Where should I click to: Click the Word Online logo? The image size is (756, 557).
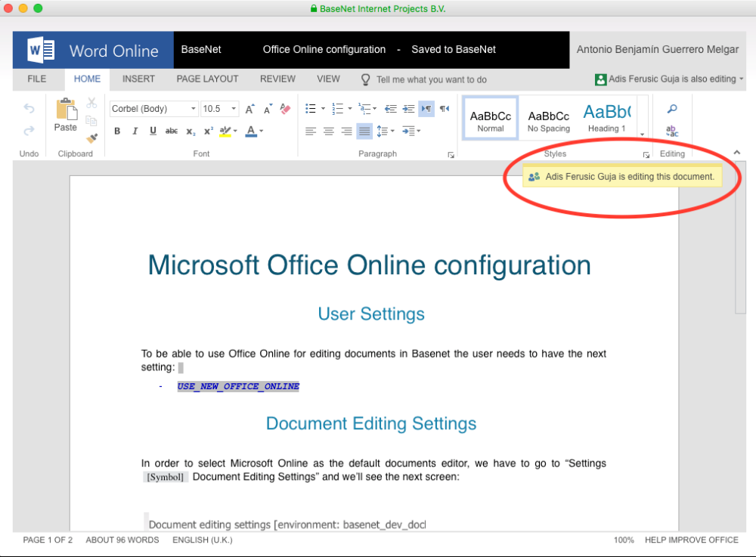pyautogui.click(x=93, y=50)
